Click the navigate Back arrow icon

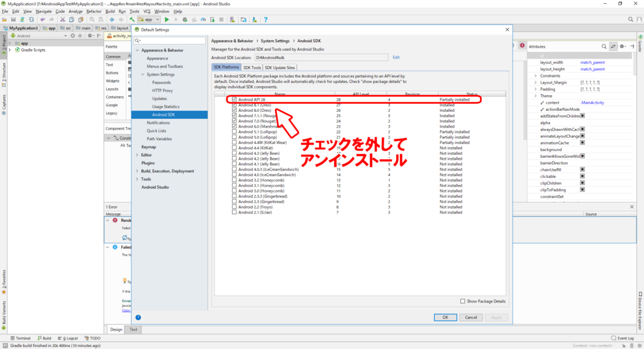[x=112, y=19]
